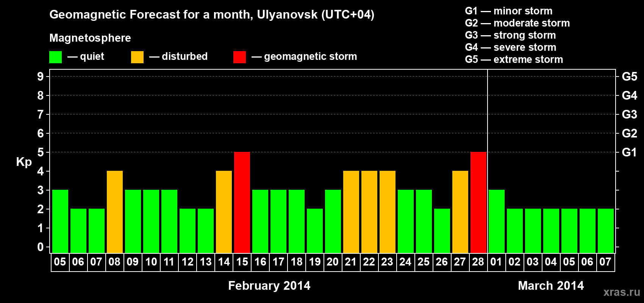This screenshot has width=644, height=303.
Task: Click the 'G4 — severe storm' legend text
Action: [x=511, y=47]
